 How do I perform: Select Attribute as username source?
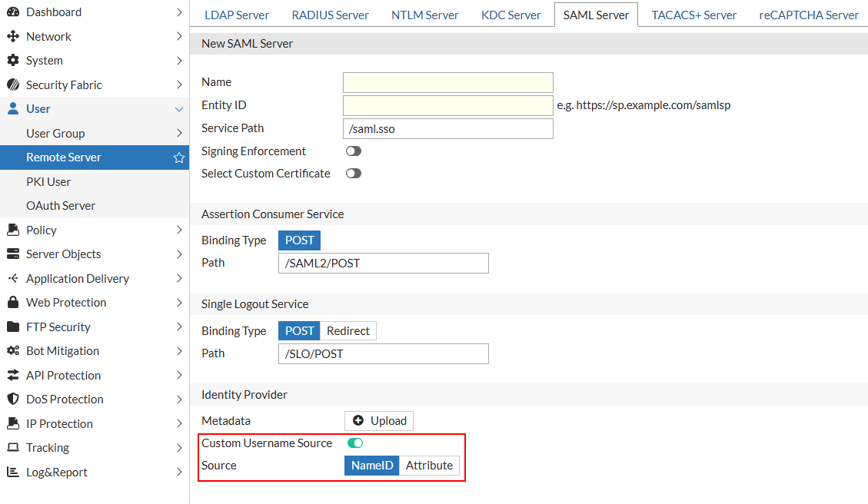click(x=429, y=466)
